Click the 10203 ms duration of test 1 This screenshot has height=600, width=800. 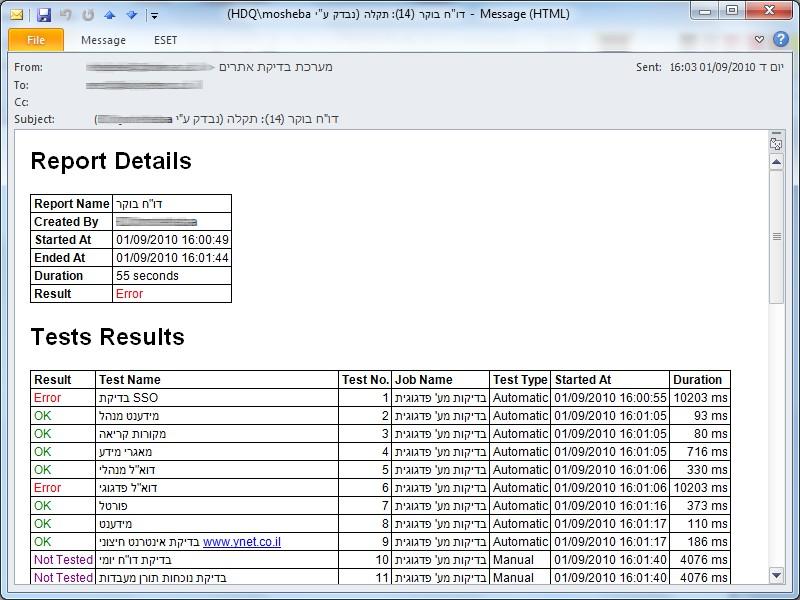(701, 398)
